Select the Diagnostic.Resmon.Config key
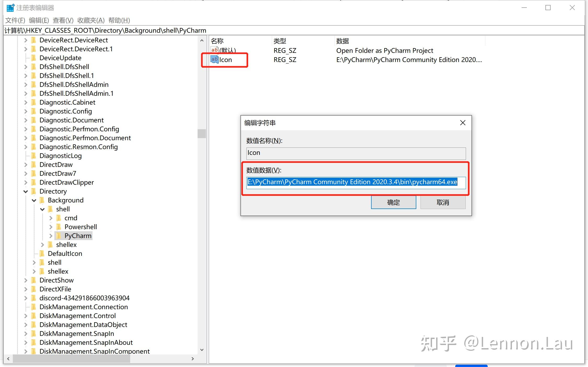This screenshot has width=588, height=367. [x=79, y=147]
